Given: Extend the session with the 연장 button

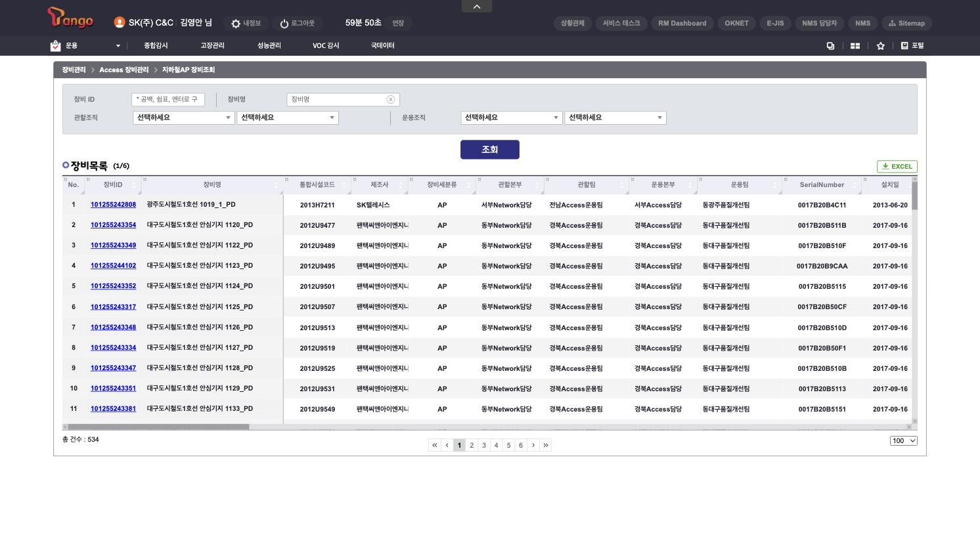Looking at the screenshot, I should pyautogui.click(x=398, y=23).
